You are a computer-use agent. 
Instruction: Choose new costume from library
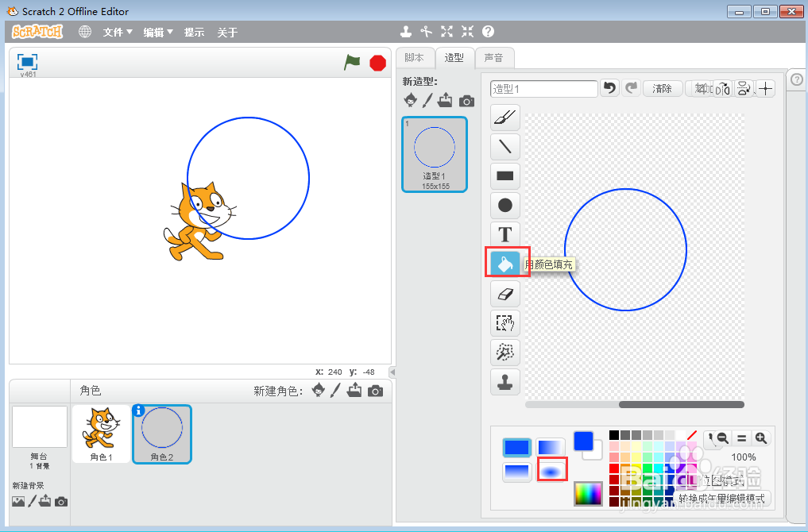coord(410,100)
